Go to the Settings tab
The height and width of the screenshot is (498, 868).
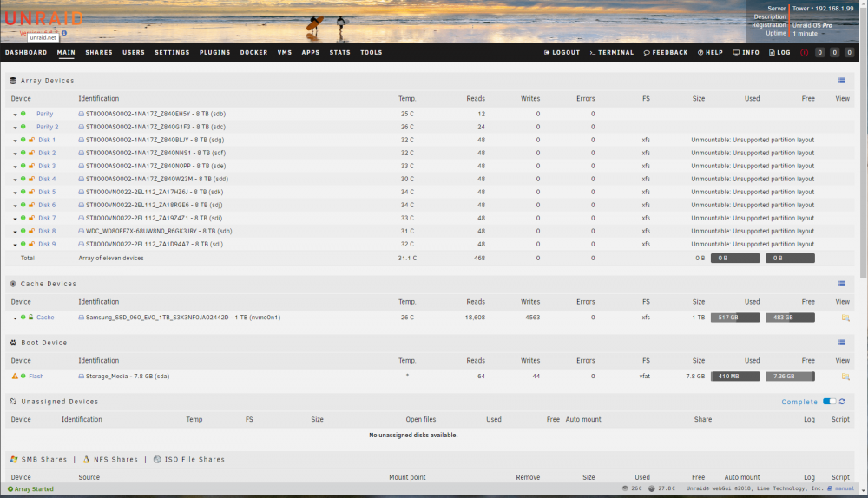(172, 53)
